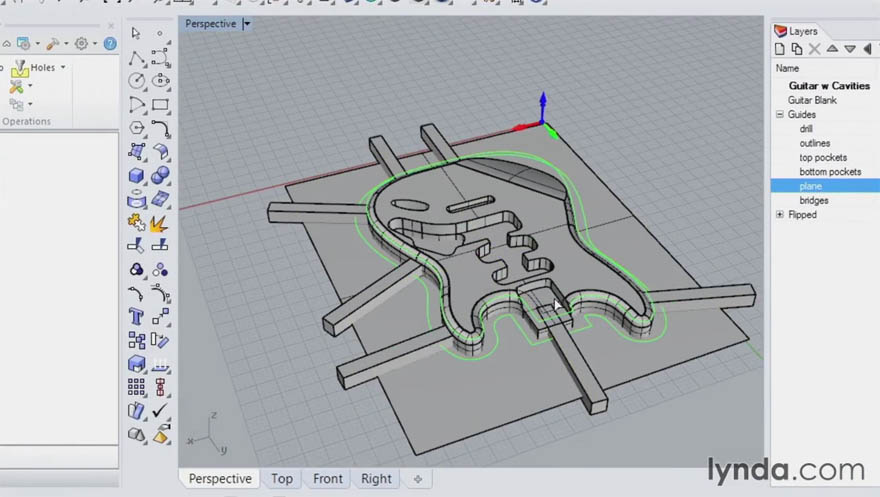Viewport: 880px width, 497px height.
Task: Open surface from corner points tool
Action: (x=136, y=151)
